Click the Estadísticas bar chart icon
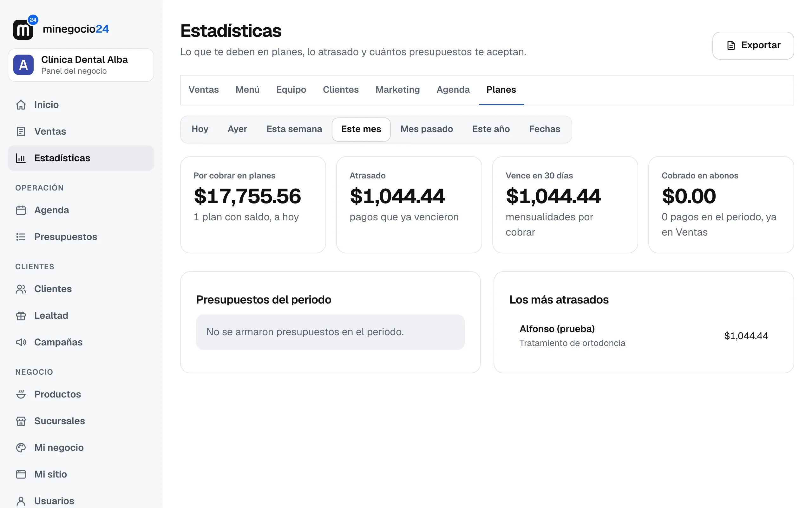Image resolution: width=812 pixels, height=508 pixels. [x=21, y=158]
